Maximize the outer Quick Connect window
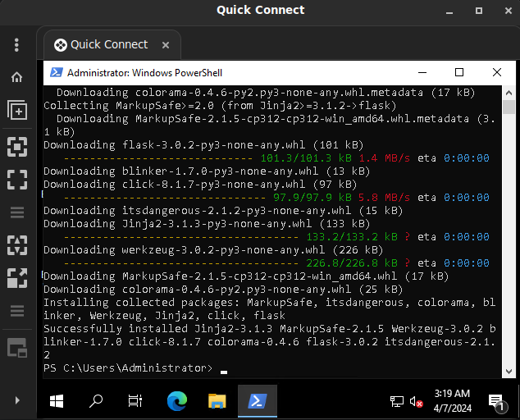Viewport: 520px width, 420px height. coord(479,11)
